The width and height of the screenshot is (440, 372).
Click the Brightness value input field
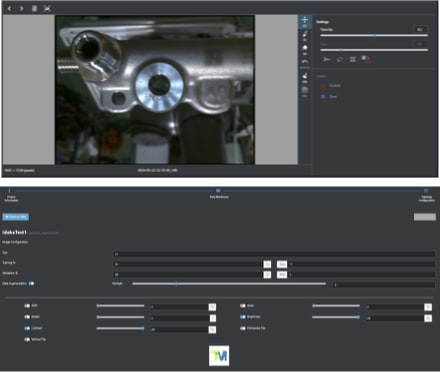point(395,318)
